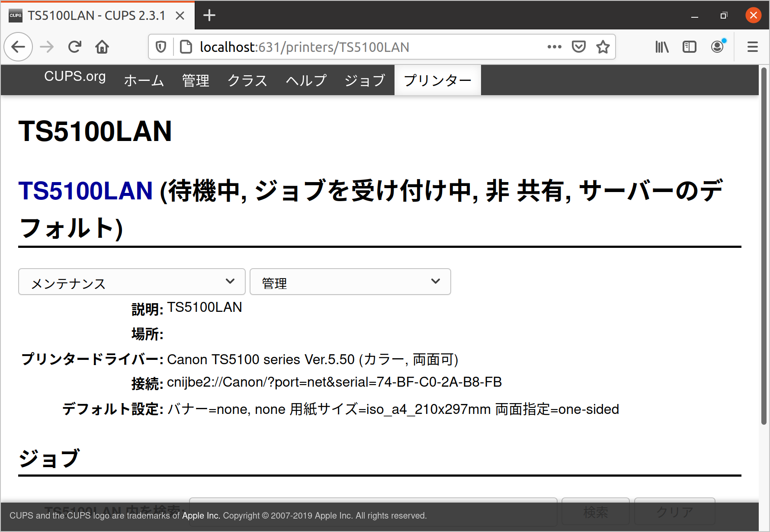Open the hamburger application menu
The image size is (770, 532).
pyautogui.click(x=752, y=47)
